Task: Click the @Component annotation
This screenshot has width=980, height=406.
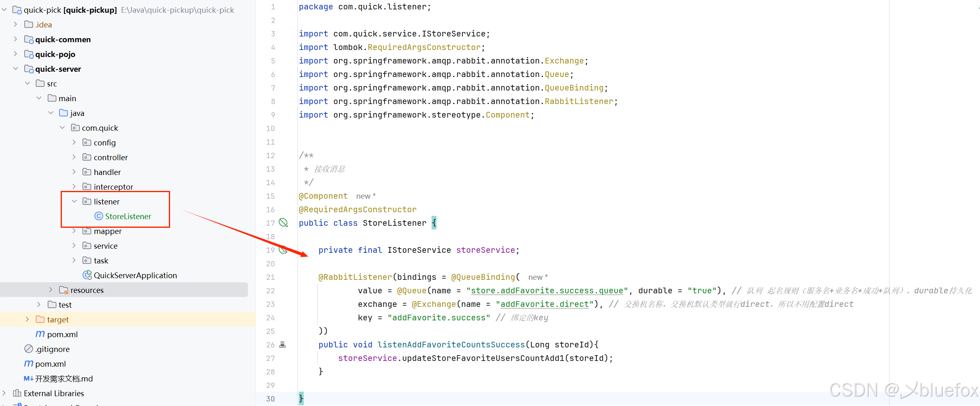Action: 323,196
